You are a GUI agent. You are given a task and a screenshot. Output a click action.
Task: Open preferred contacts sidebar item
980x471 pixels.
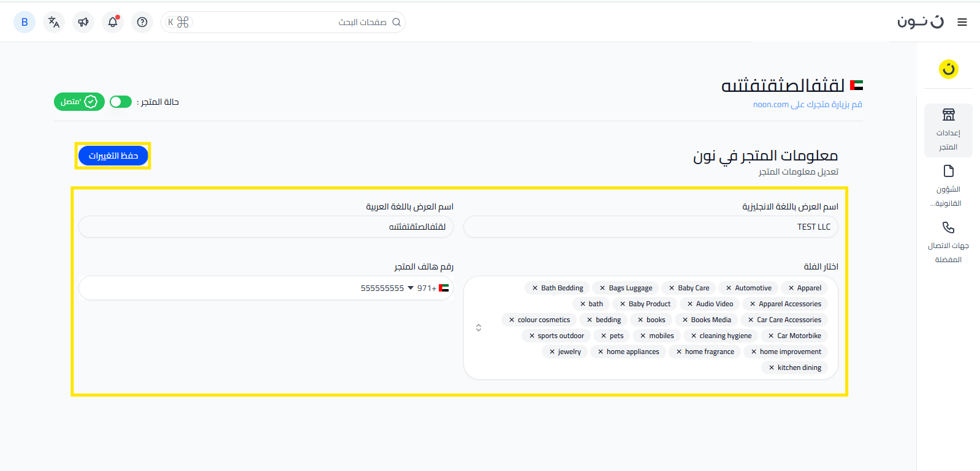coord(948,242)
